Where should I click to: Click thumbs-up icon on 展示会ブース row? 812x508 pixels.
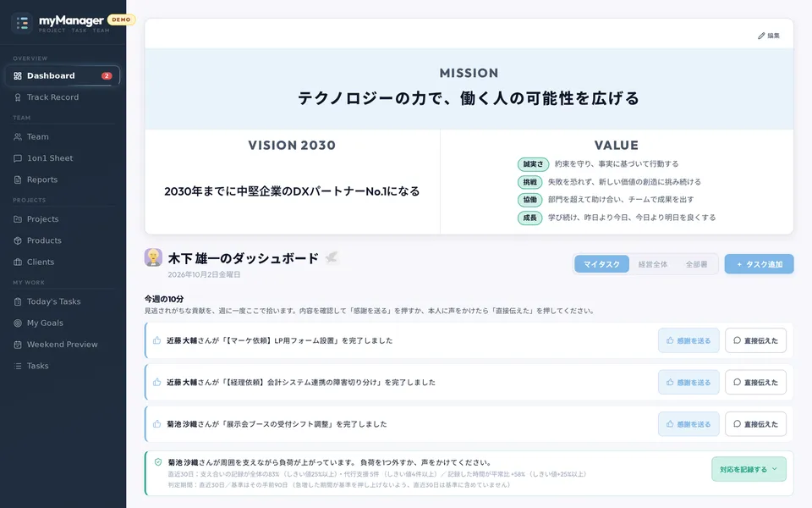point(157,424)
